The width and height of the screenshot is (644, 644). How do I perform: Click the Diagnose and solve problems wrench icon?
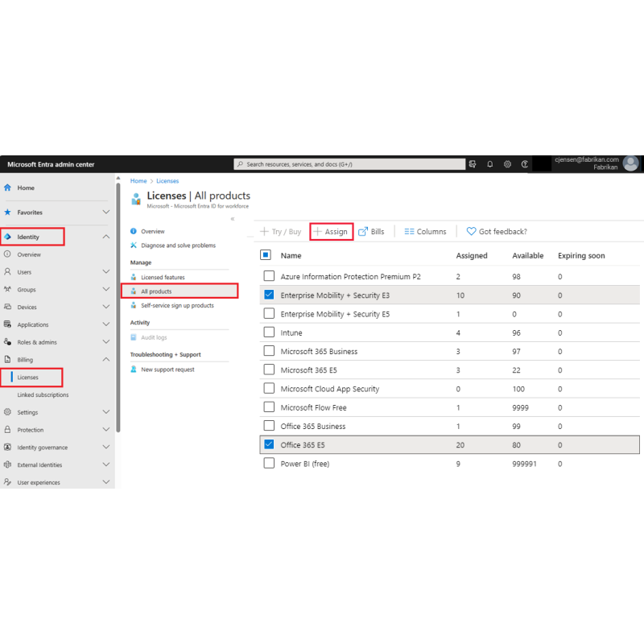(x=134, y=246)
